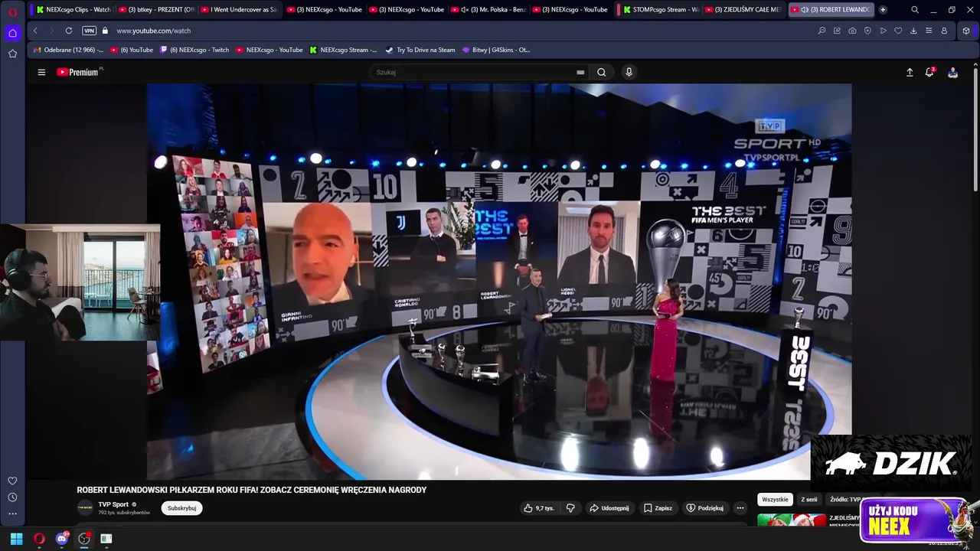Open the YouTube create upload icon
Image resolution: width=980 pixels, height=551 pixels.
pyautogui.click(x=910, y=72)
